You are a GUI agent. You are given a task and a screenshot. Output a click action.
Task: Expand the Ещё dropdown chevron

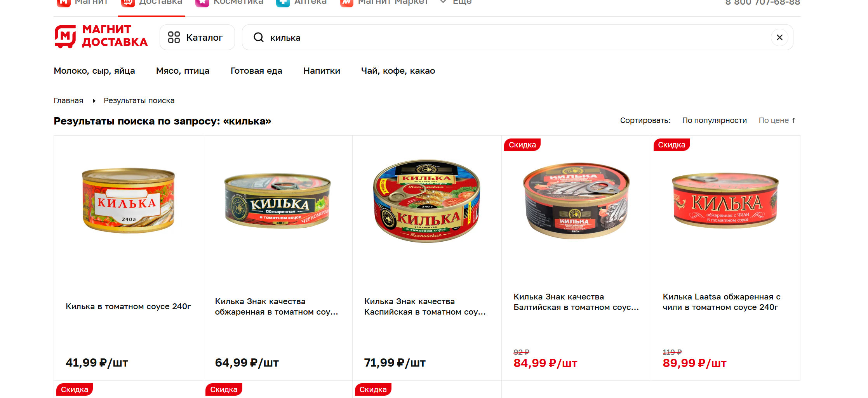tap(443, 2)
